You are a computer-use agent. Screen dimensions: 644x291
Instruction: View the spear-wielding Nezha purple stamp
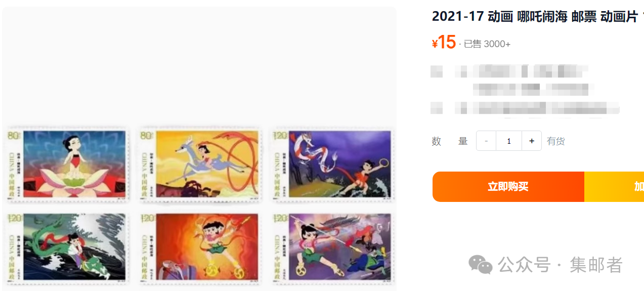pyautogui.click(x=333, y=246)
